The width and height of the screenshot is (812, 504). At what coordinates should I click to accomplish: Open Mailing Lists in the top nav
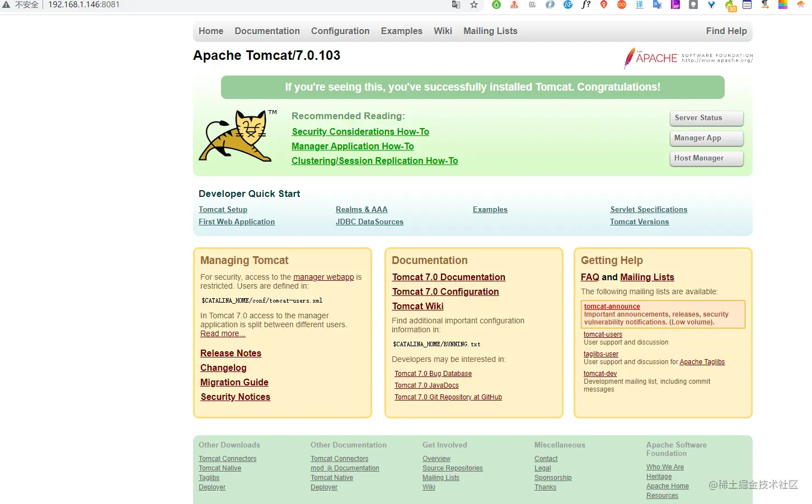click(490, 31)
